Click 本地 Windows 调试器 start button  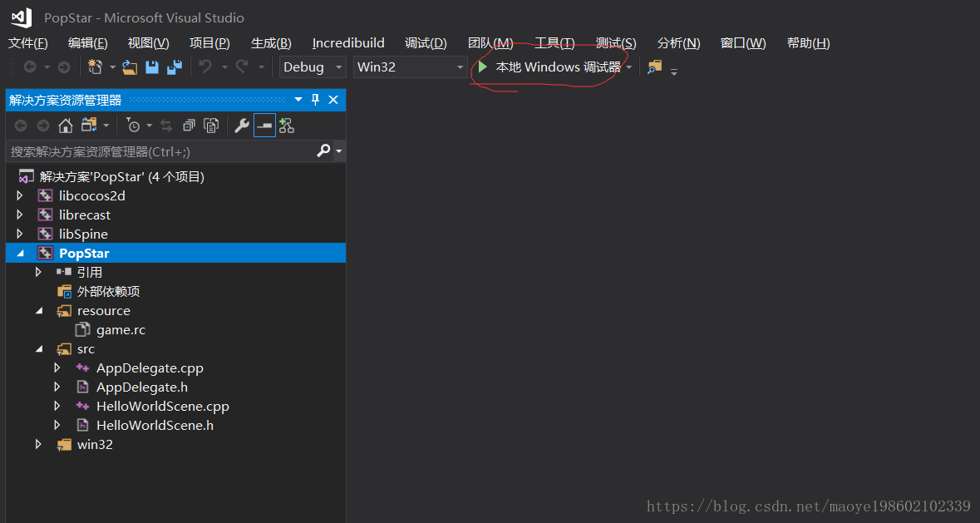coord(550,67)
